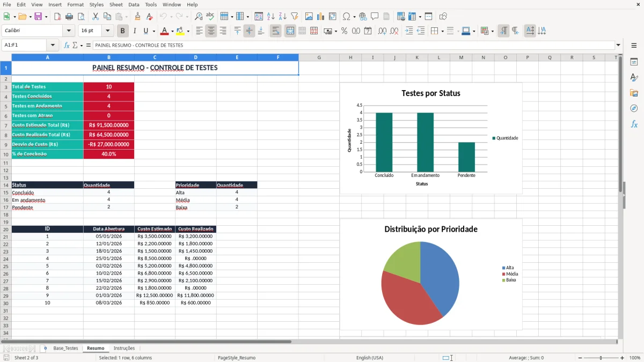Cut selection with the scissors icon
Image resolution: width=644 pixels, height=362 pixels.
point(95,17)
